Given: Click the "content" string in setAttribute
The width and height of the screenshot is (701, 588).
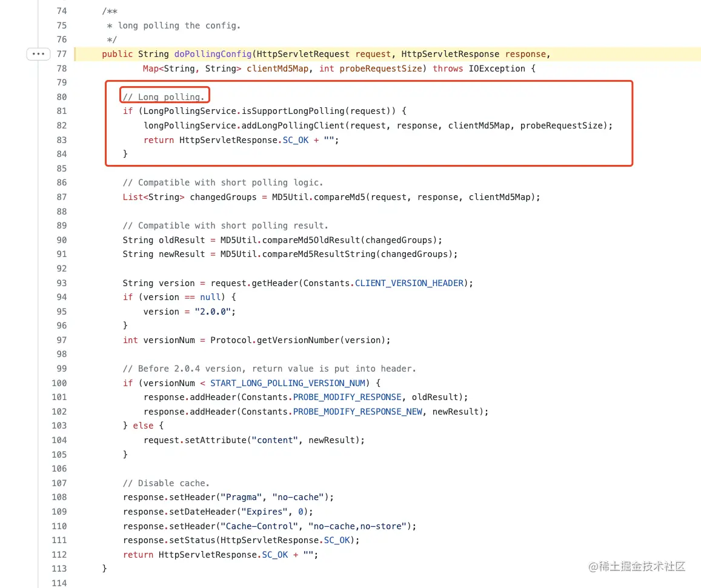Looking at the screenshot, I should point(274,441).
